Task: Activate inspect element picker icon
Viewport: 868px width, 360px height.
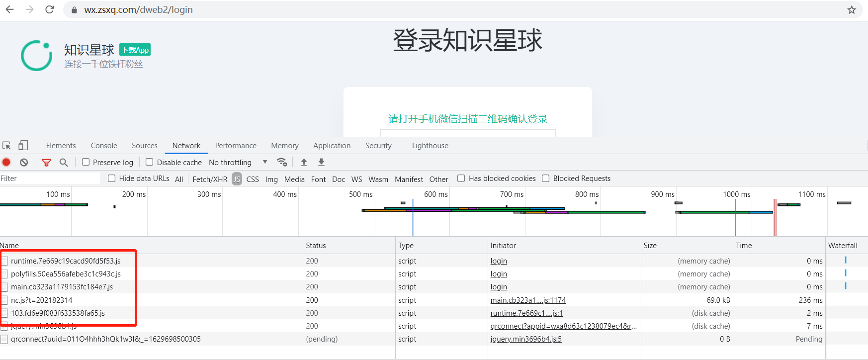Action: tap(7, 146)
